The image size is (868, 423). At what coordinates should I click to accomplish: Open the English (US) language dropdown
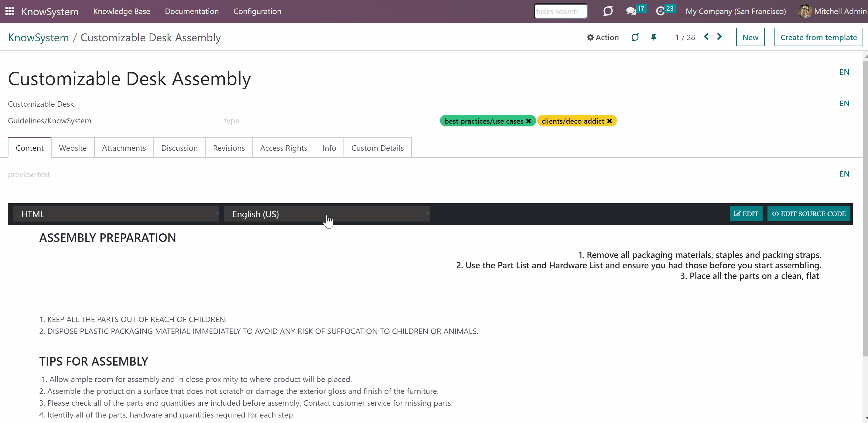point(327,214)
